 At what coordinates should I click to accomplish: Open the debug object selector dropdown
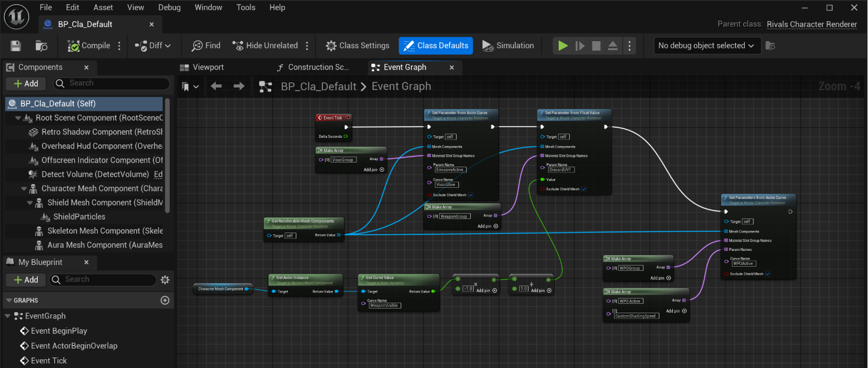[707, 45]
